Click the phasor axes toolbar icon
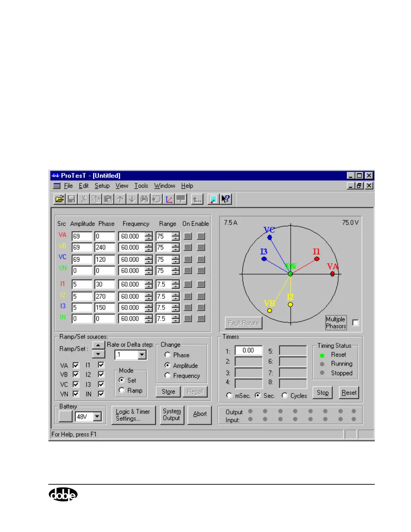 tap(169, 199)
